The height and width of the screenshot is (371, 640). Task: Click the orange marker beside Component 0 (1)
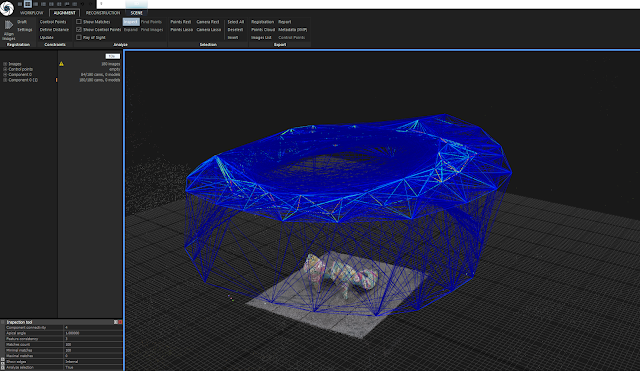coord(56,80)
